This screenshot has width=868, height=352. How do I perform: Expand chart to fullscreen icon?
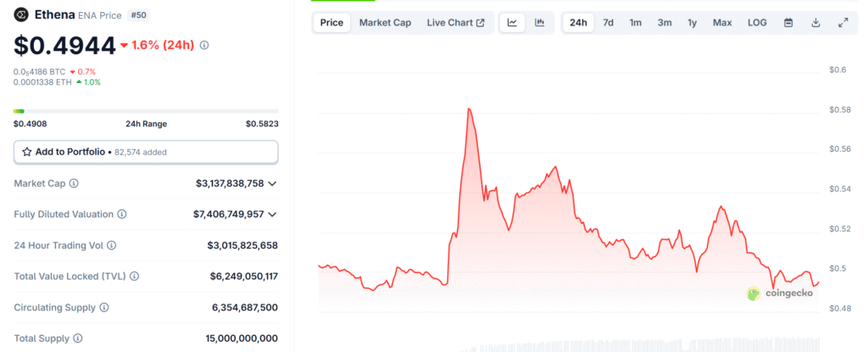843,23
